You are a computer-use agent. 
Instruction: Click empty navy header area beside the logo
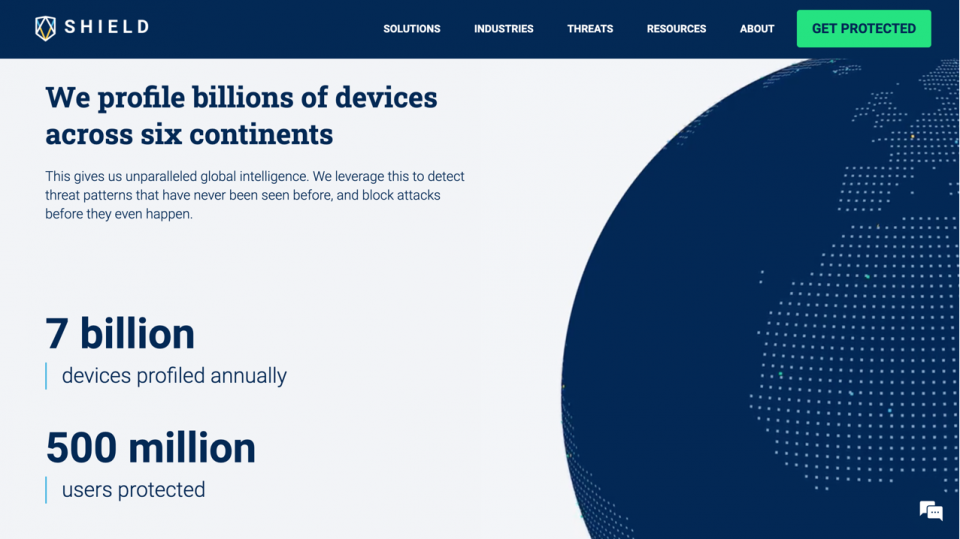pyautogui.click(x=260, y=28)
